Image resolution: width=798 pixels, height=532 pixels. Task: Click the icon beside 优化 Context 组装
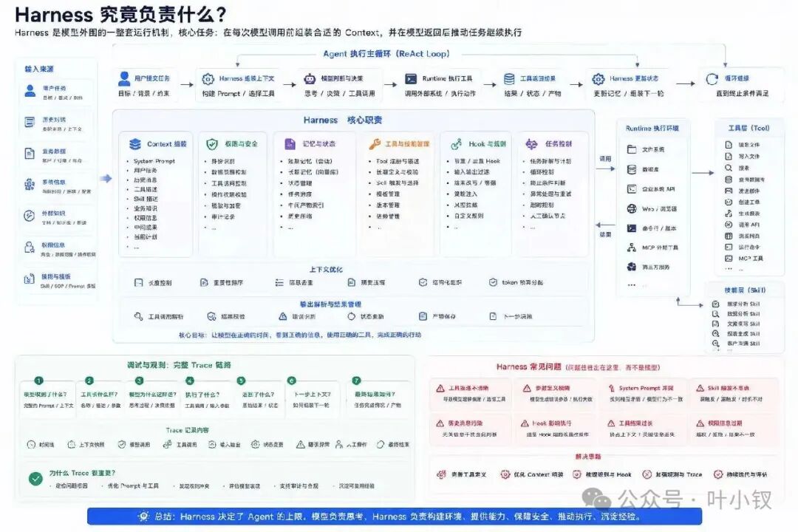click(x=505, y=474)
